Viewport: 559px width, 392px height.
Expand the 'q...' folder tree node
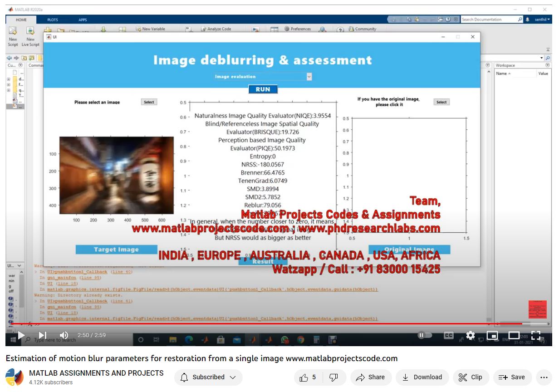(8, 90)
